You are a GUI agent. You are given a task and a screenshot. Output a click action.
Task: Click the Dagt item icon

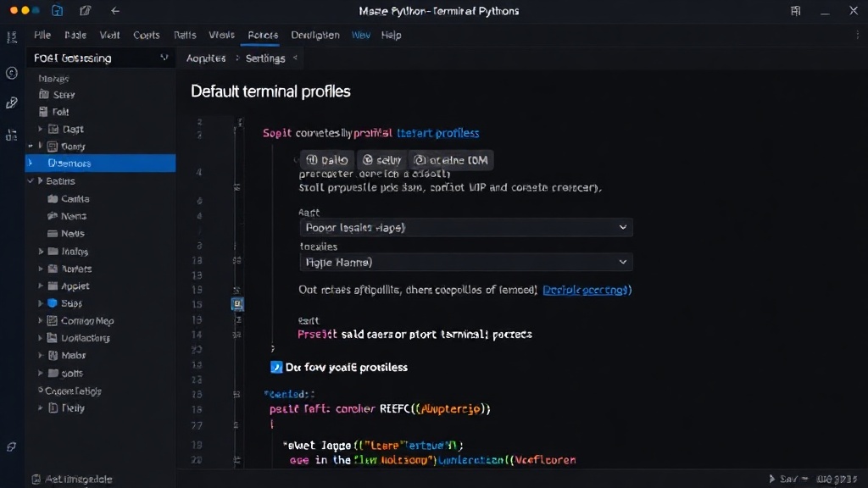point(53,129)
